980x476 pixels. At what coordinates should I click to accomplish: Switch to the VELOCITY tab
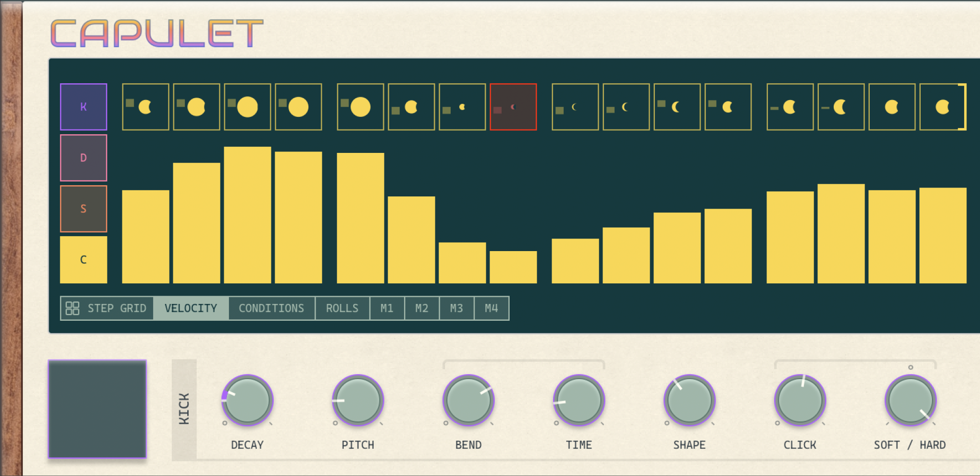coord(191,308)
